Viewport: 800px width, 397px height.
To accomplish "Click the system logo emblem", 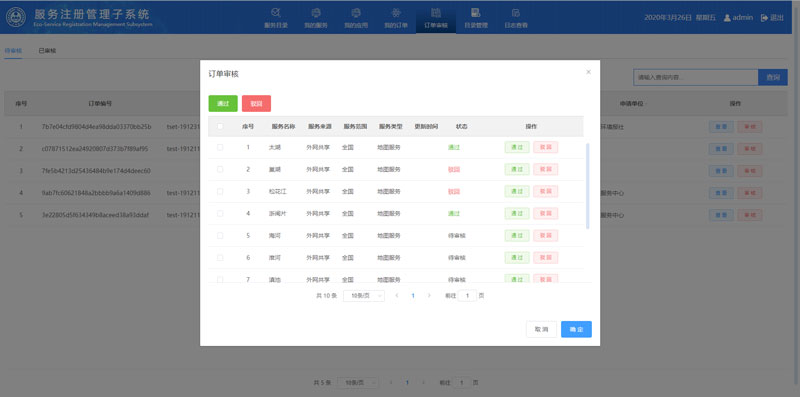I will point(16,17).
